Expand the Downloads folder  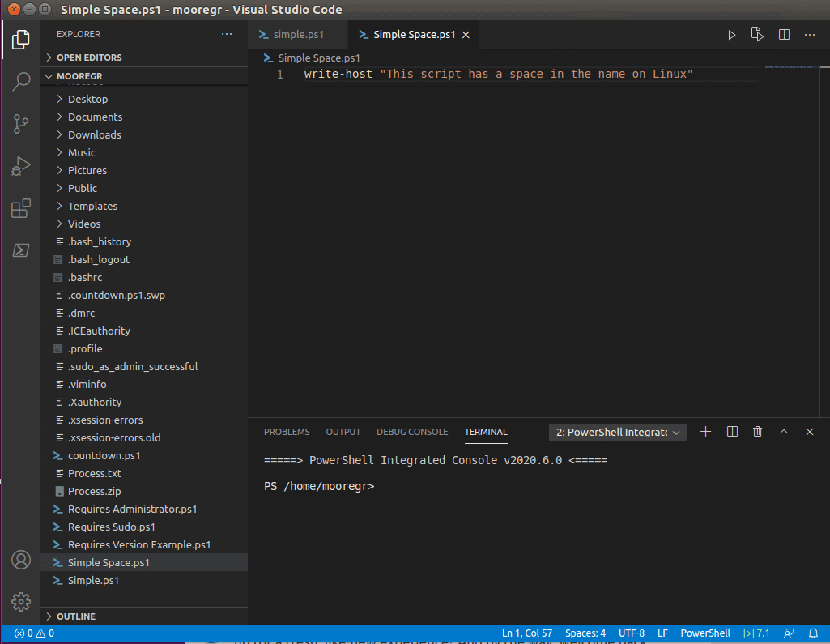click(x=144, y=135)
